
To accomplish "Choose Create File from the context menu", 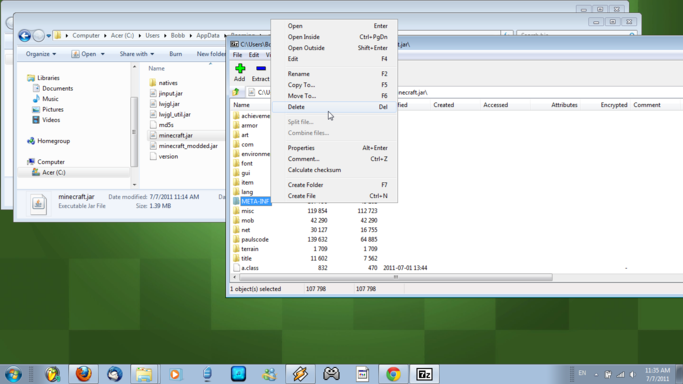I will (334, 196).
